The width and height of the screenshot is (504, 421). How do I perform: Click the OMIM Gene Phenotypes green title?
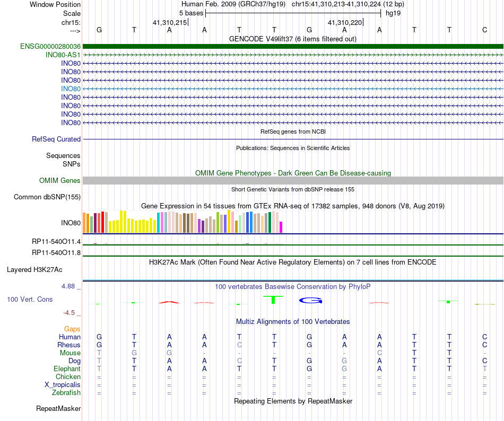point(293,173)
